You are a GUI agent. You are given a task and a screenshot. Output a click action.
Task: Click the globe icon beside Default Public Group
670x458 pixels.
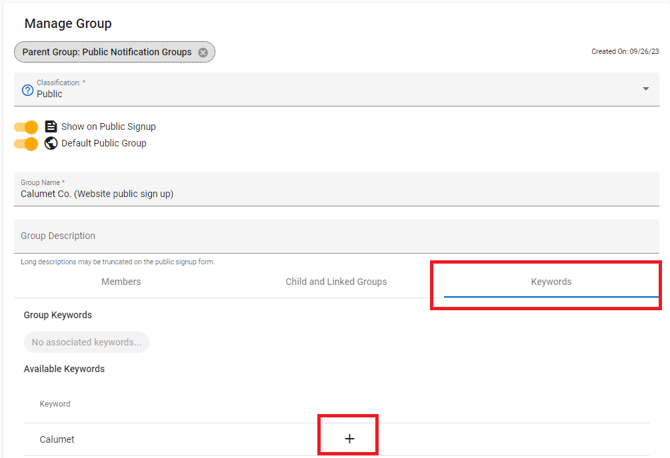(x=51, y=143)
